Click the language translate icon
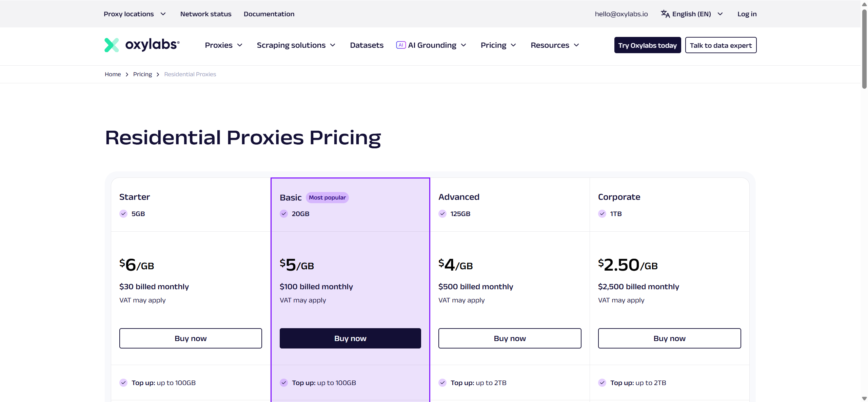The image size is (868, 402). pos(665,14)
